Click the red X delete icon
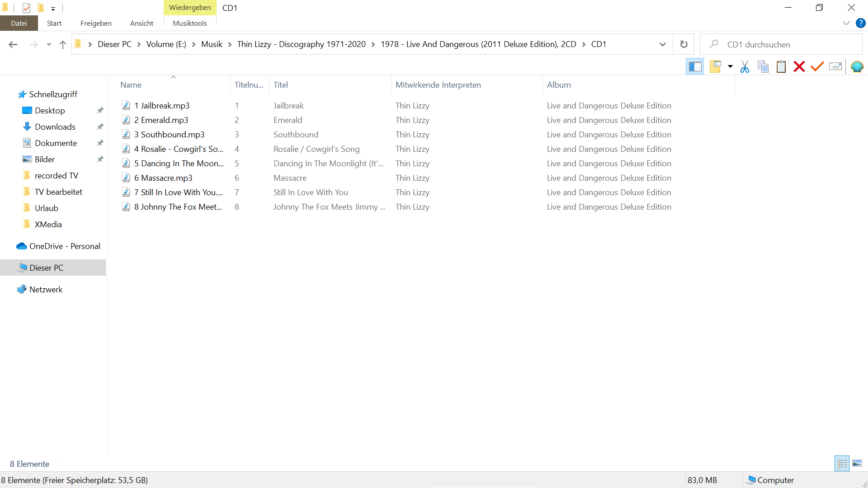This screenshot has width=868, height=488. click(799, 67)
